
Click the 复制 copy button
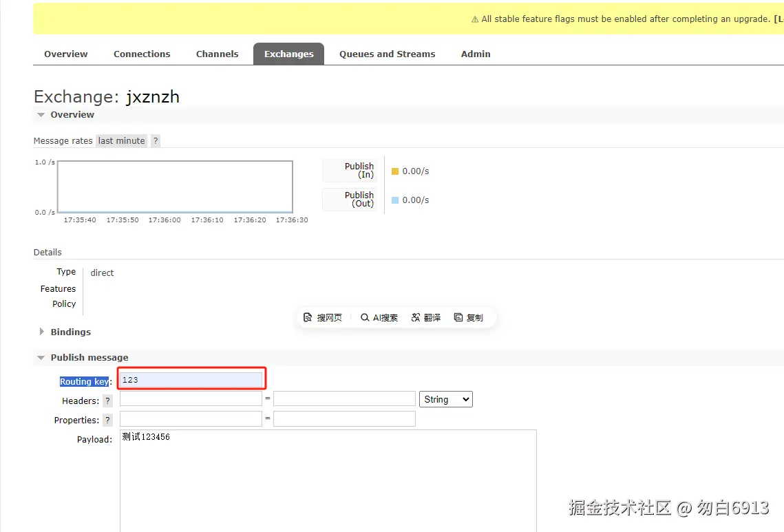tap(469, 317)
